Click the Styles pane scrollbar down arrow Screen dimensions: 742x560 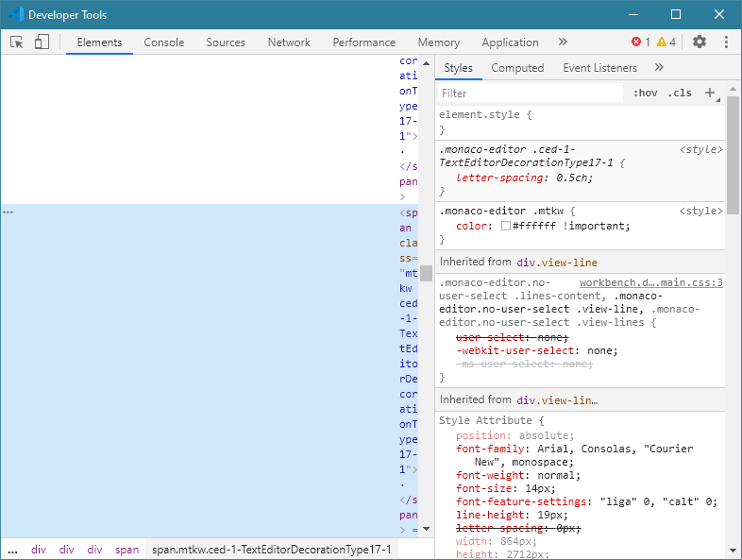click(733, 551)
